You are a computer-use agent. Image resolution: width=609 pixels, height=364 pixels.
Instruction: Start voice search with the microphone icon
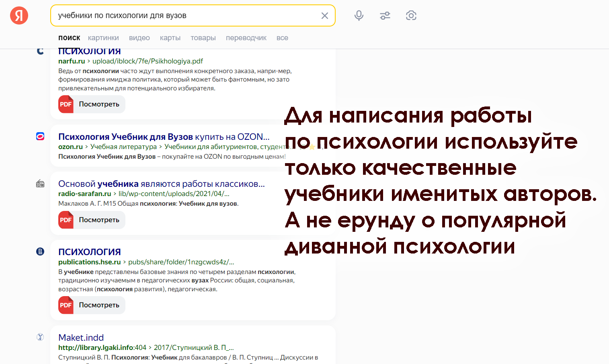tap(359, 16)
